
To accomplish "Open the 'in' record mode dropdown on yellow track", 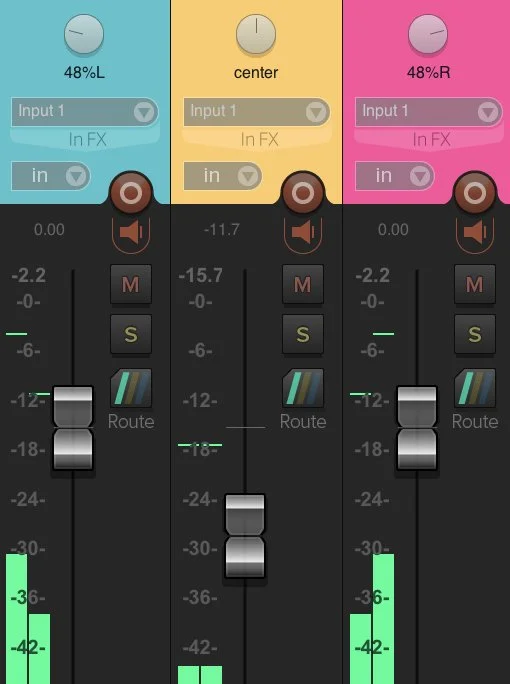I will [x=223, y=176].
